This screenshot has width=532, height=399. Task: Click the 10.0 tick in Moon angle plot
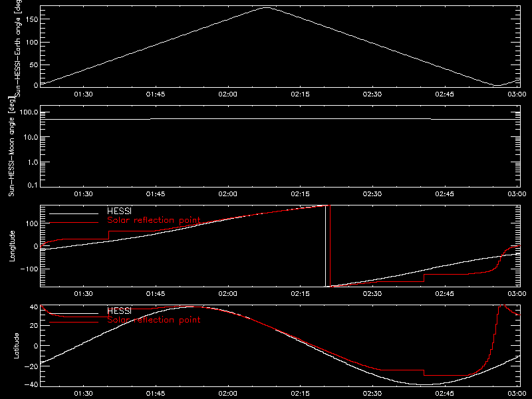(x=31, y=137)
